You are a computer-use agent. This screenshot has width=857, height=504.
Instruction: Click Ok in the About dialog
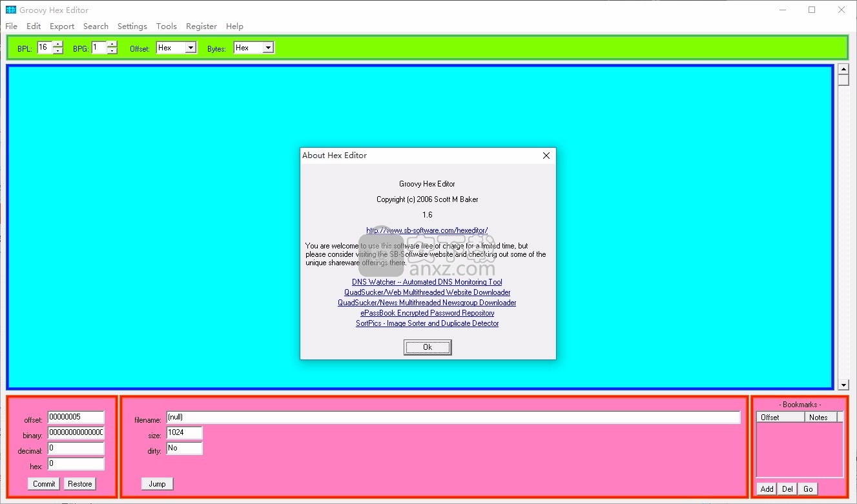[428, 347]
